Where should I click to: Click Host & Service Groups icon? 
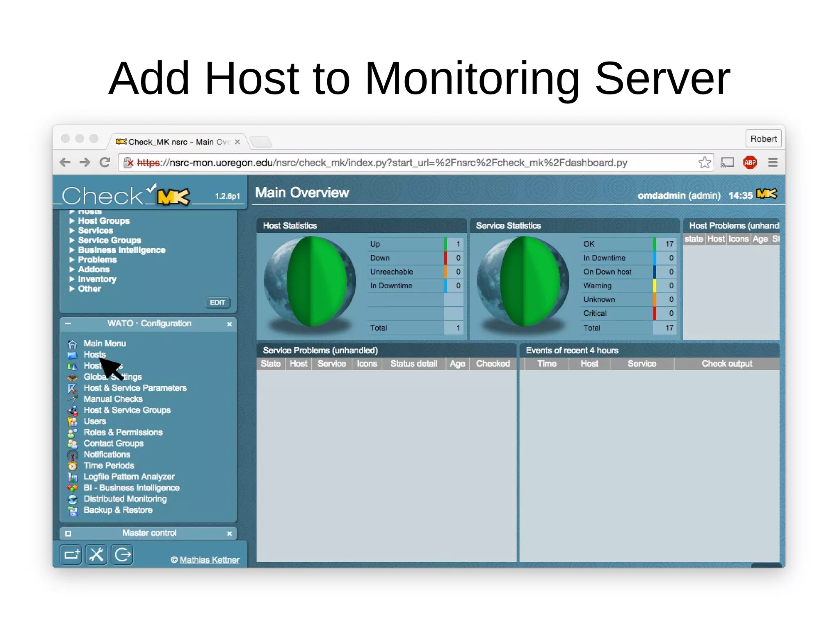point(73,410)
